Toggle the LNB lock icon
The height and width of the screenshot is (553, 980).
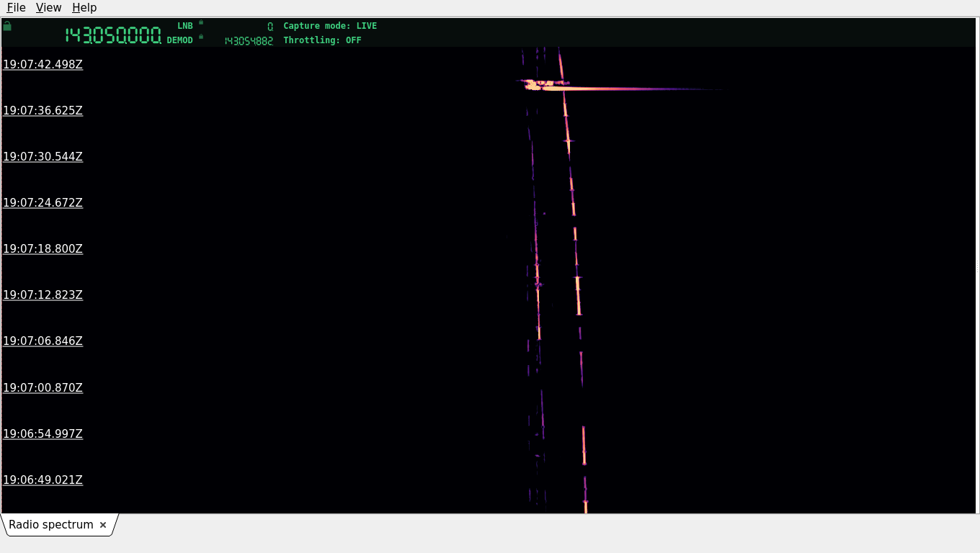(x=201, y=22)
